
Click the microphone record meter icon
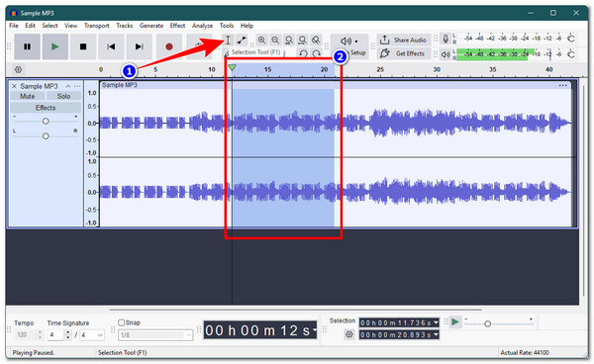[x=445, y=39]
